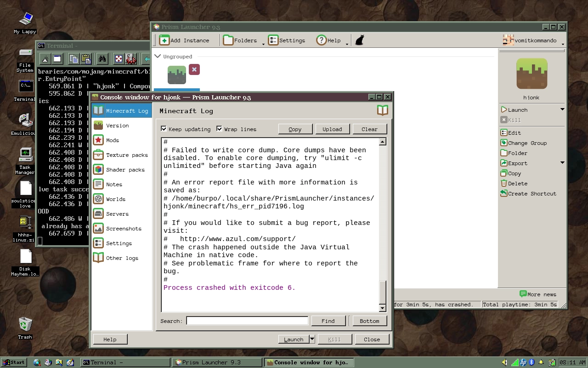
Task: Select the Minecraft Log page
Action: (x=122, y=110)
